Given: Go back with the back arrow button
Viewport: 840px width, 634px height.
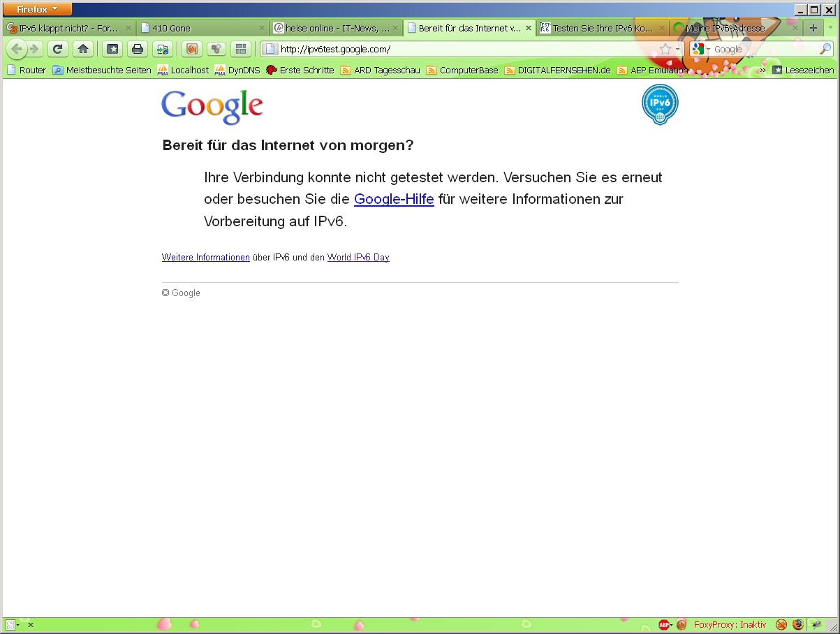Looking at the screenshot, I should click(x=17, y=49).
